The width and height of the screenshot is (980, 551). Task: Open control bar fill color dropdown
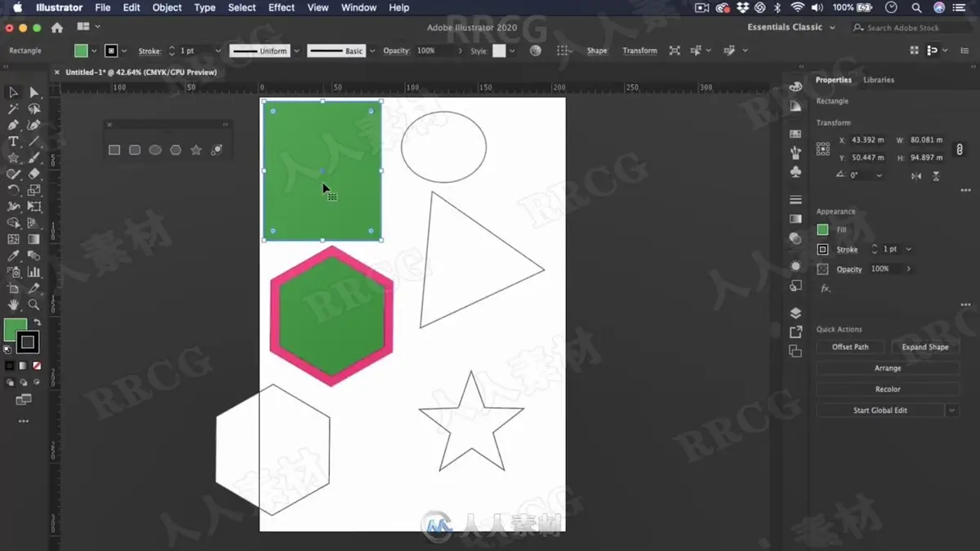94,51
